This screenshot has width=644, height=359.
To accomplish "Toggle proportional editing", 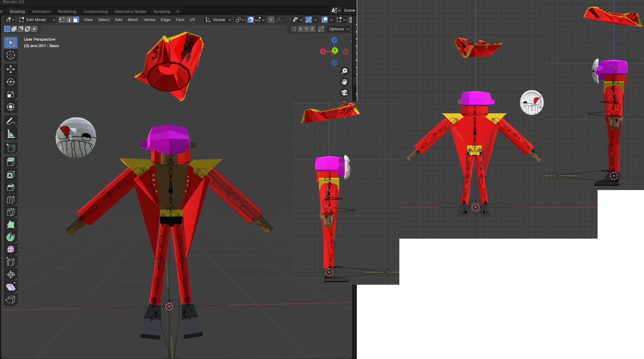I will point(271,20).
